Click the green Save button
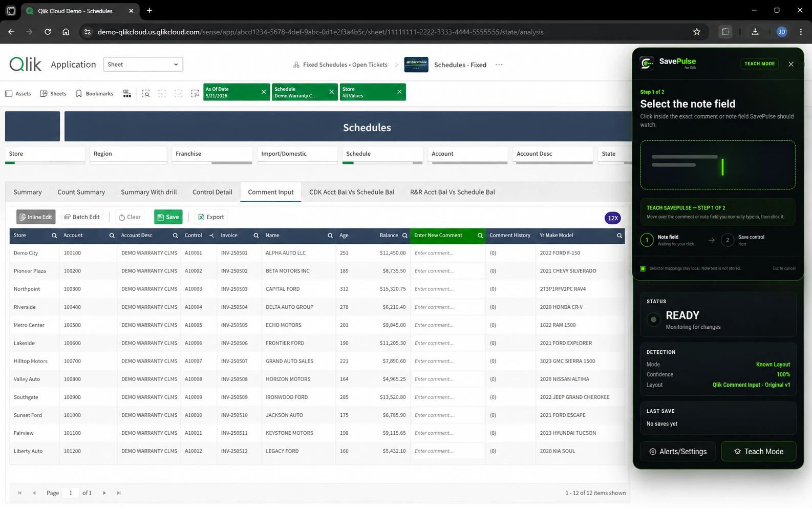The image size is (812, 508). [168, 217]
